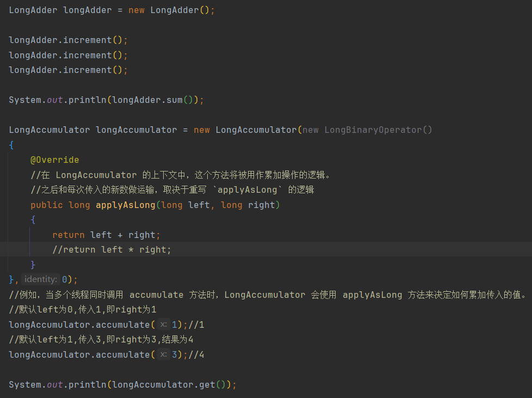Click the 'return left + right;' statement
Screen dimensions: 532x398
106,235
